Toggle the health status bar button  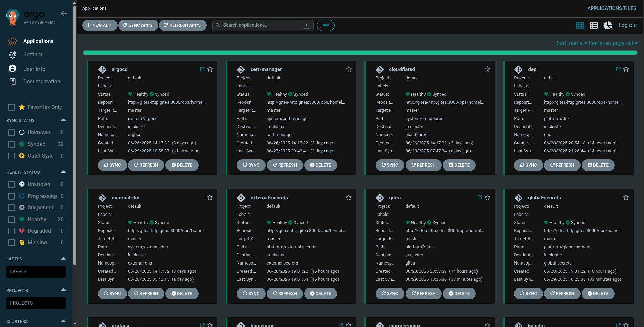click(x=326, y=25)
